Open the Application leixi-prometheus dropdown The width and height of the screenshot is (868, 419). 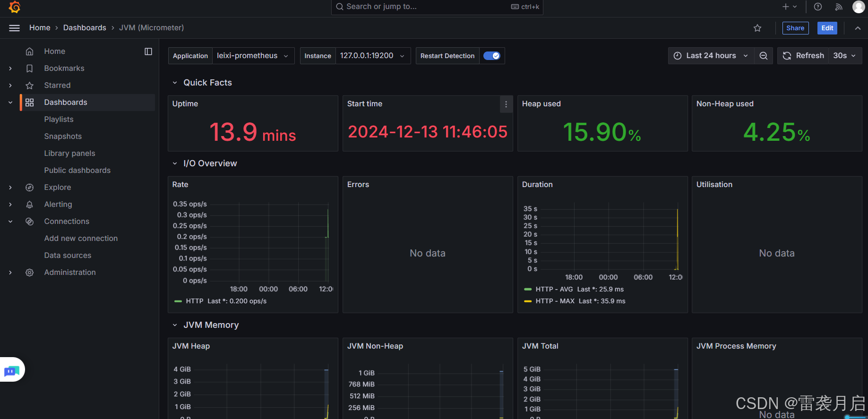(253, 56)
